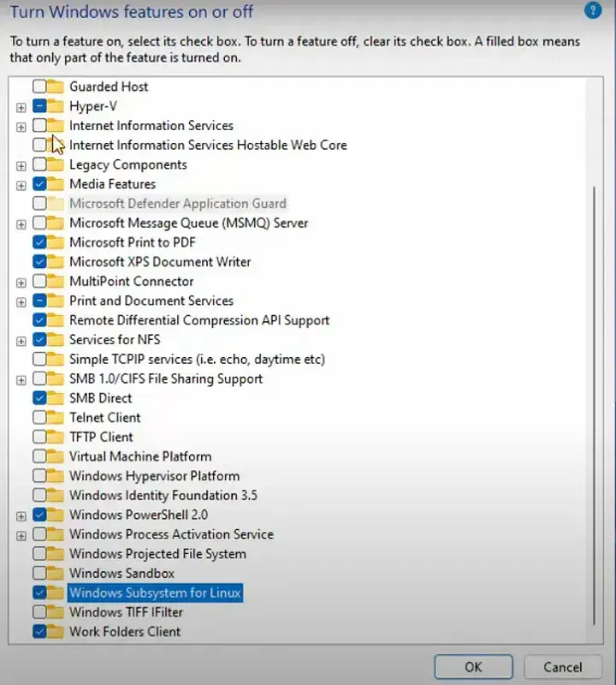Expand Internet Information Services node
Image resolution: width=616 pixels, height=685 pixels.
21,127
